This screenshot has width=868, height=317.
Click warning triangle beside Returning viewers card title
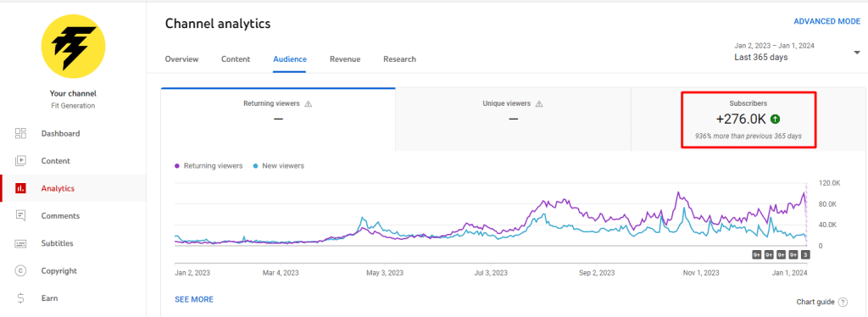click(x=309, y=103)
